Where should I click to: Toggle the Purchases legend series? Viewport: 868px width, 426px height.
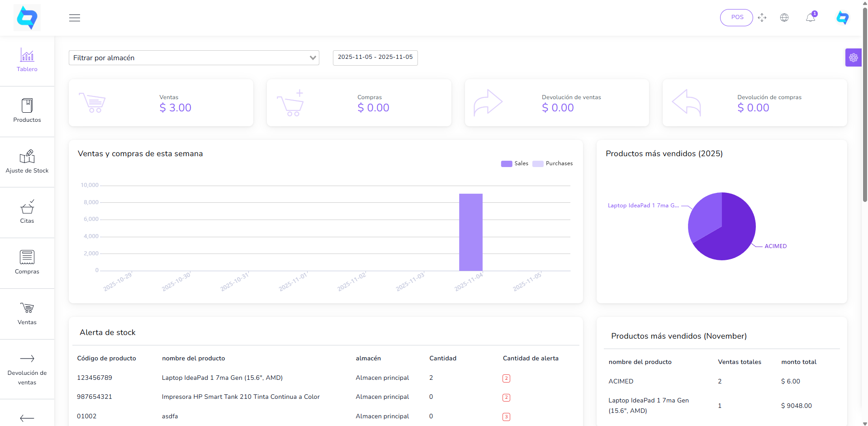(552, 163)
